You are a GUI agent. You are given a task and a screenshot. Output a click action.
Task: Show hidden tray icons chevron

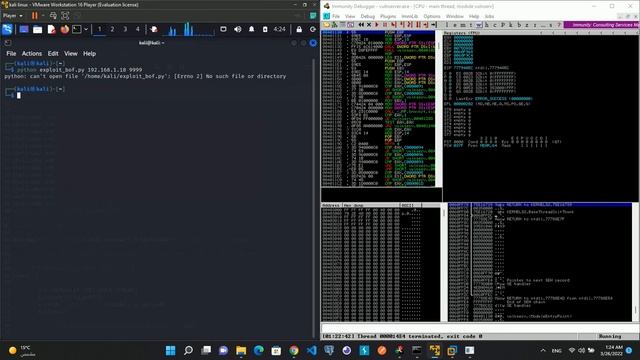pos(543,350)
